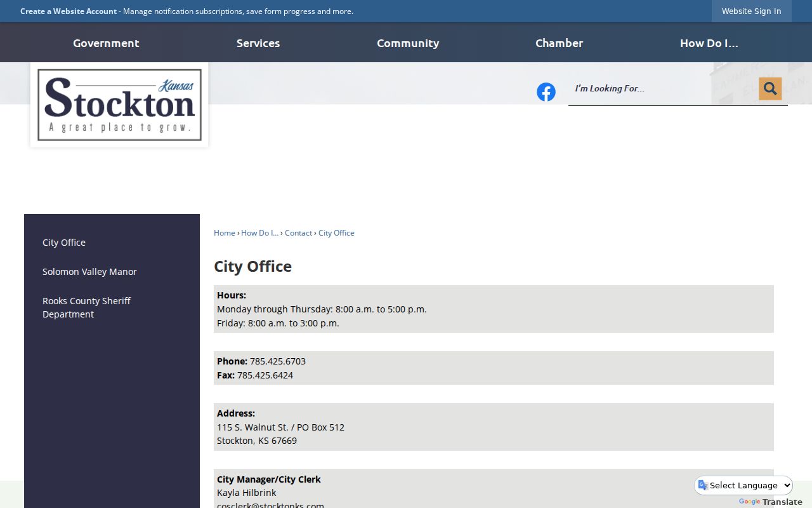
Task: Select City Office in the sidebar
Action: (64, 243)
